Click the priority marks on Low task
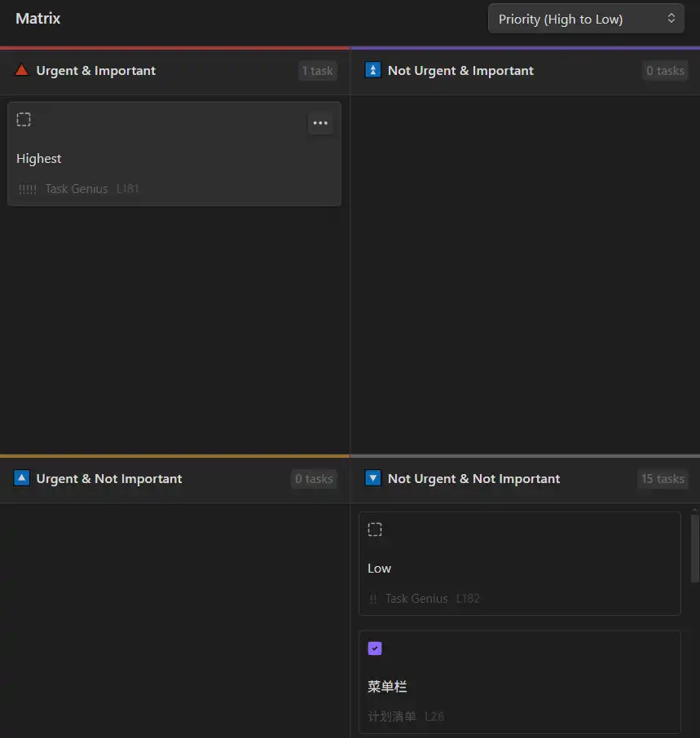The height and width of the screenshot is (738, 700). click(x=373, y=599)
